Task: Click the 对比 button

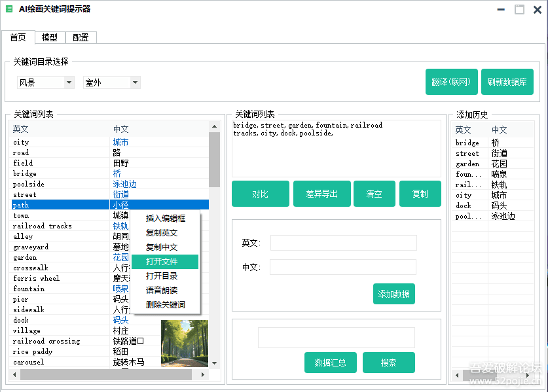Action: pyautogui.click(x=260, y=194)
